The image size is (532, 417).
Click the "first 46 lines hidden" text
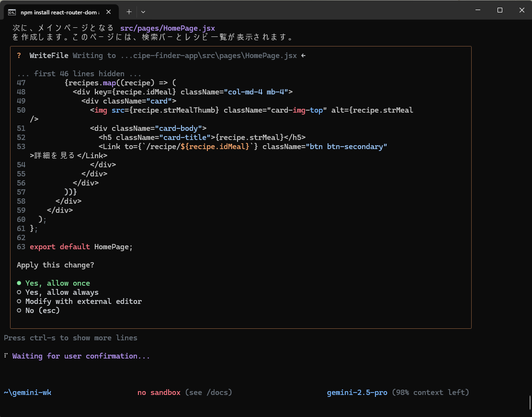click(x=79, y=74)
